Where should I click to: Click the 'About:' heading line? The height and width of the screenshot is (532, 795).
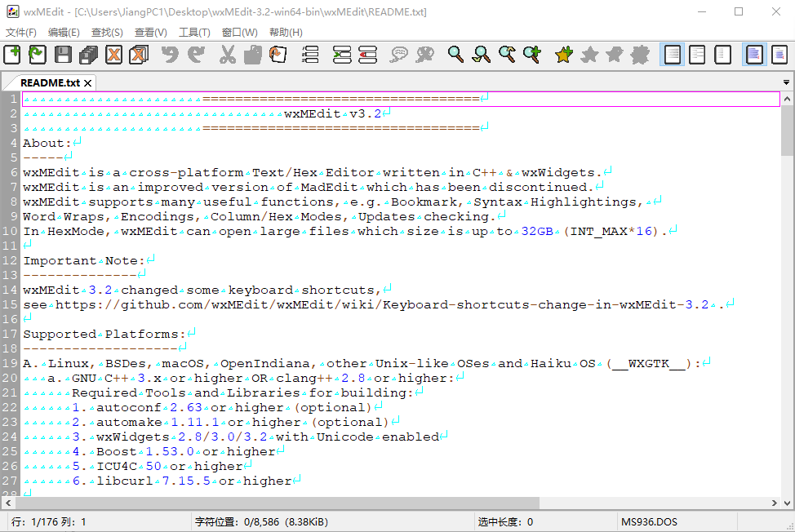click(x=47, y=143)
